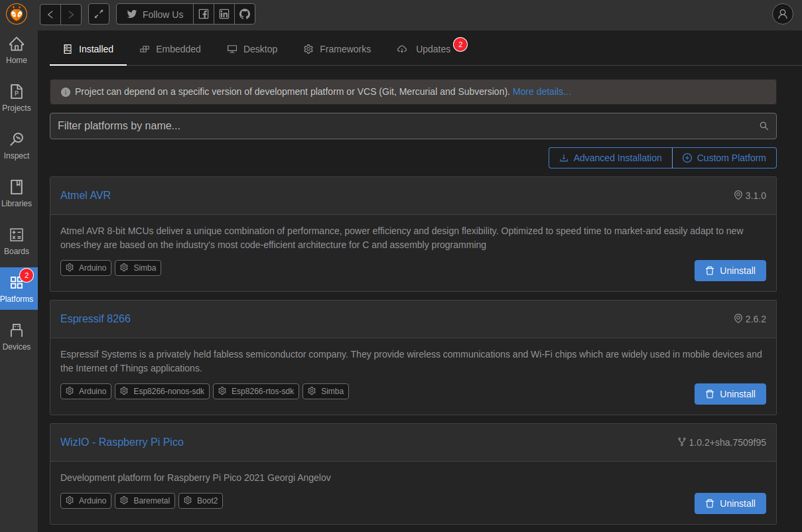Click the Esp8266-nonos-sdk framework tag
Screen dimensions: 802x532
(x=163, y=391)
